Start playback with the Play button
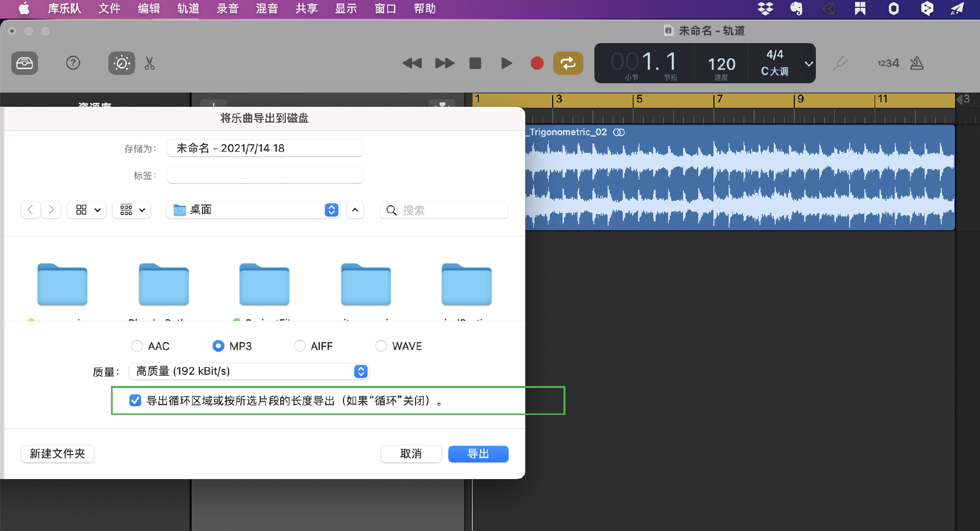 [x=507, y=63]
